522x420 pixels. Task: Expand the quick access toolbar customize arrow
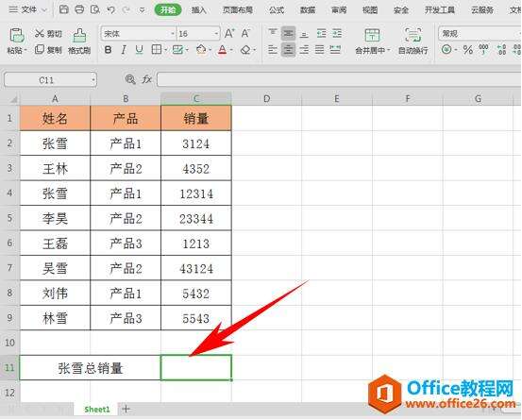point(142,10)
